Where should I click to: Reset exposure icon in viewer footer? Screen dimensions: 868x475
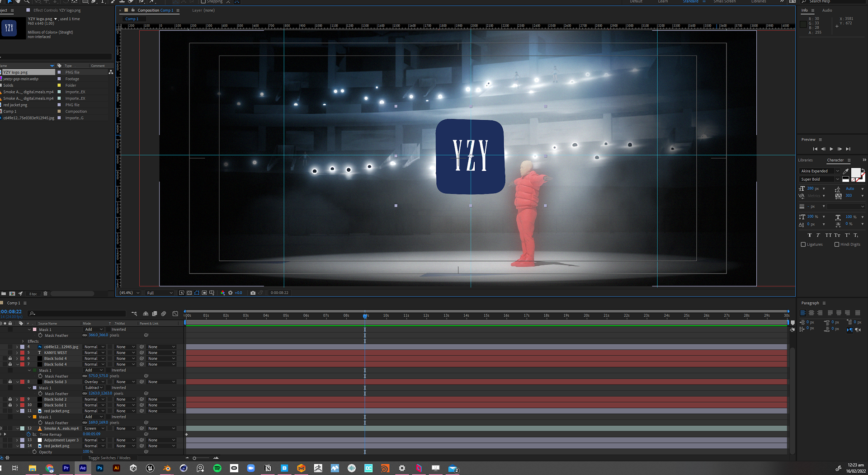[x=230, y=293]
